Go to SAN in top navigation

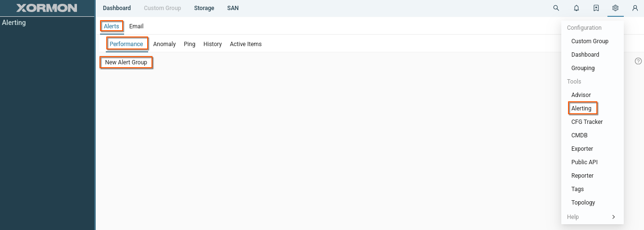point(233,8)
